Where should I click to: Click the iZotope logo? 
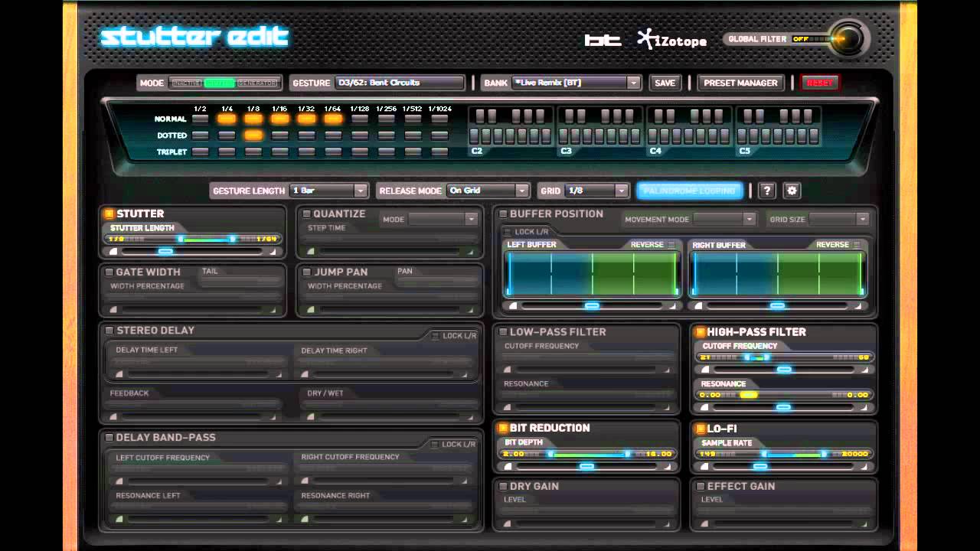(671, 40)
